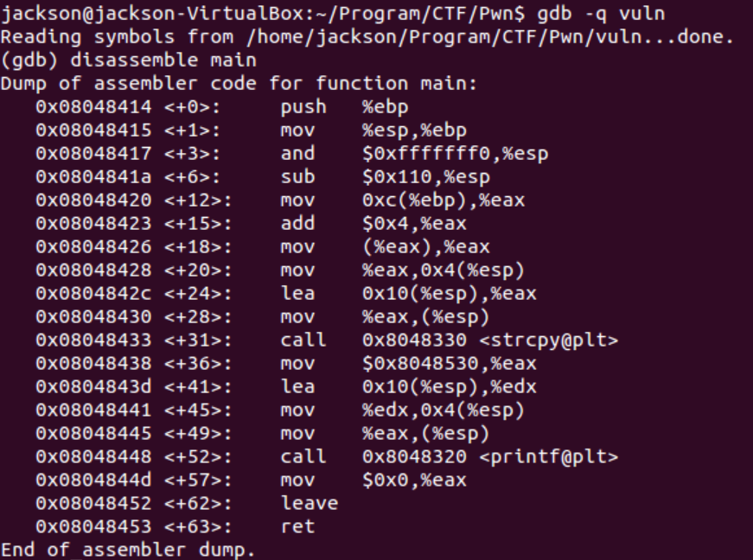The height and width of the screenshot is (560, 753).
Task: Click the 'Dump of assembler code' header line
Action: (239, 84)
